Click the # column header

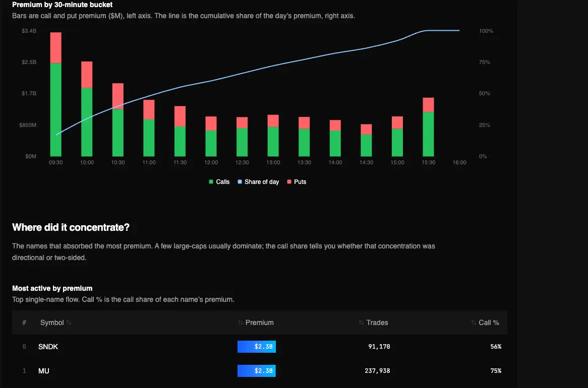pos(24,323)
